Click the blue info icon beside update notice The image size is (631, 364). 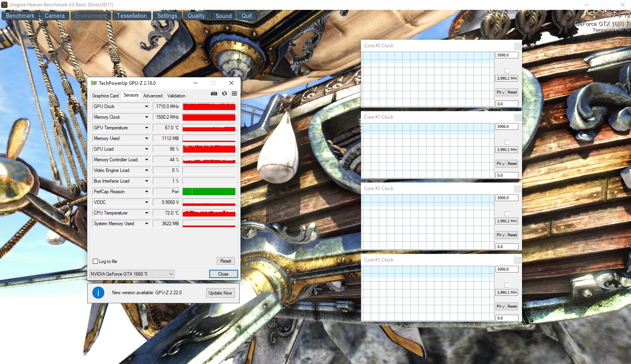pyautogui.click(x=98, y=293)
